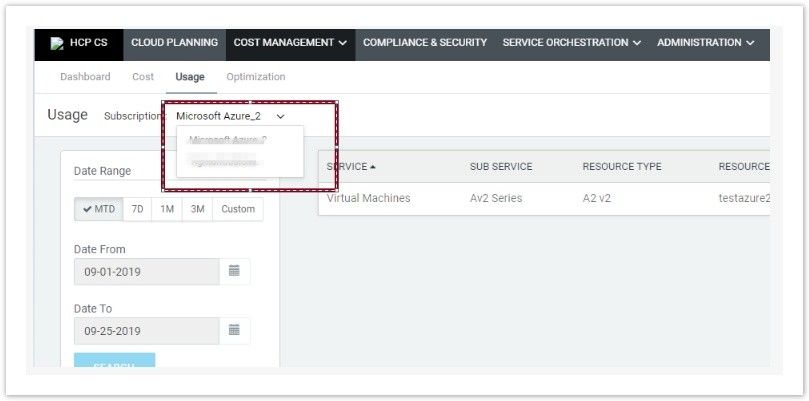Viewport: 809px width, 401px height.
Task: Open the Subscription dropdown showing Microsoft Azure_2
Action: click(x=230, y=116)
